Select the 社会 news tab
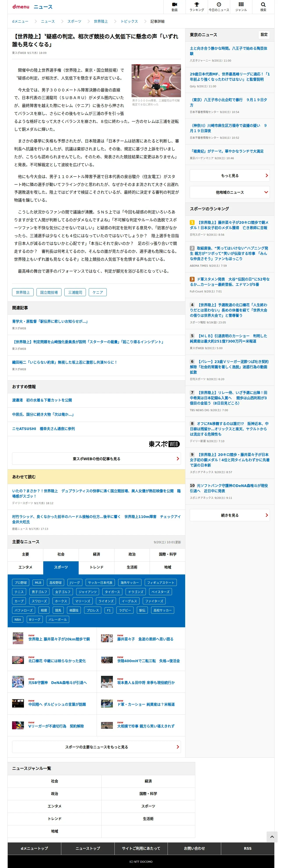 61,554
